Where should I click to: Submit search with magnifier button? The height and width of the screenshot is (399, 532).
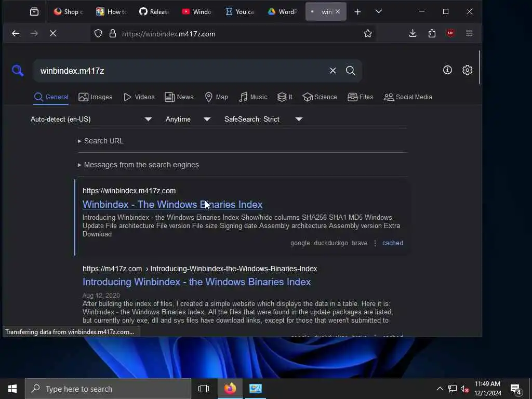click(351, 71)
